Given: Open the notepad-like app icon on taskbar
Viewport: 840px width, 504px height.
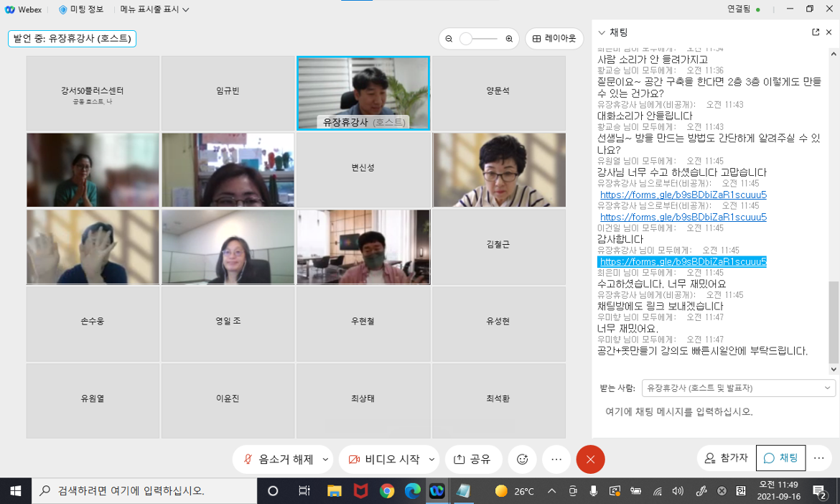Looking at the screenshot, I should tap(463, 490).
